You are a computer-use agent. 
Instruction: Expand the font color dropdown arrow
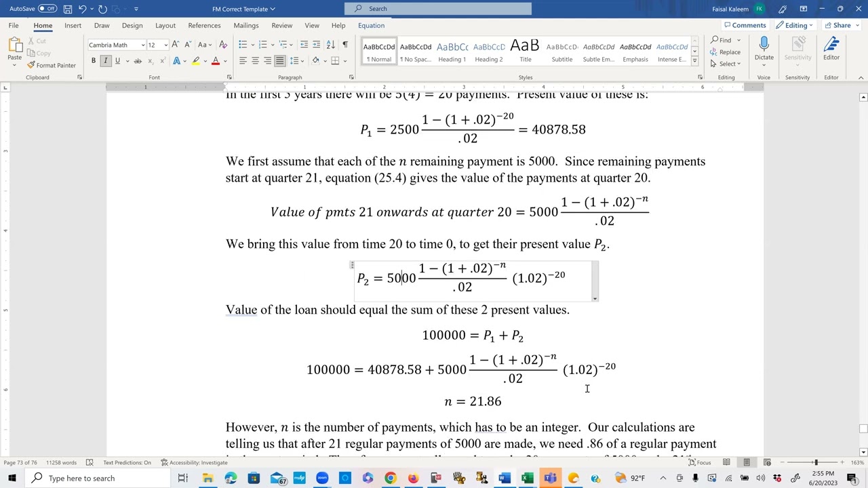pyautogui.click(x=224, y=61)
